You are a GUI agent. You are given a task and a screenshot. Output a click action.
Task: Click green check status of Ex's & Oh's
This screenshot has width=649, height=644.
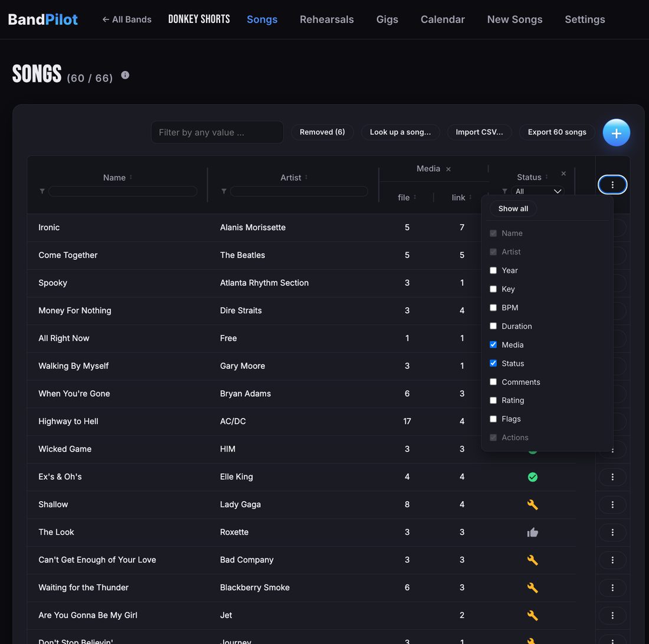click(533, 477)
